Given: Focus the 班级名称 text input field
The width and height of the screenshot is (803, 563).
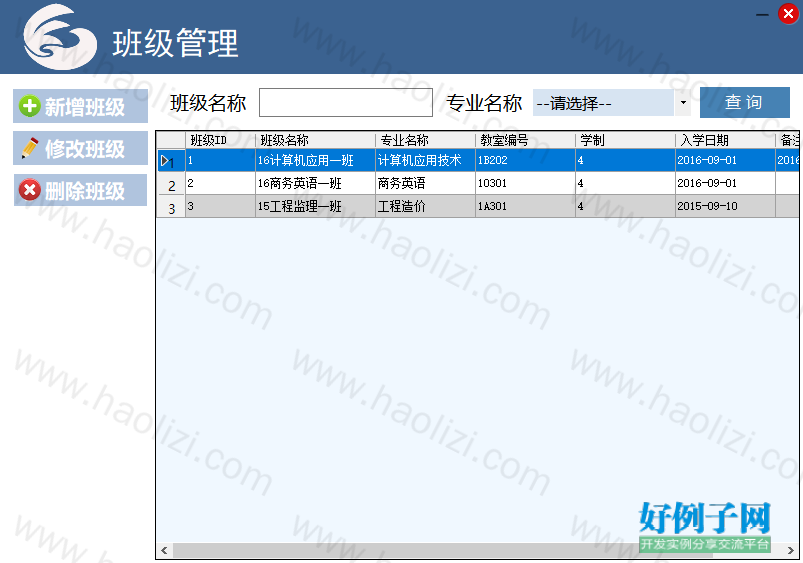Looking at the screenshot, I should point(346,102).
